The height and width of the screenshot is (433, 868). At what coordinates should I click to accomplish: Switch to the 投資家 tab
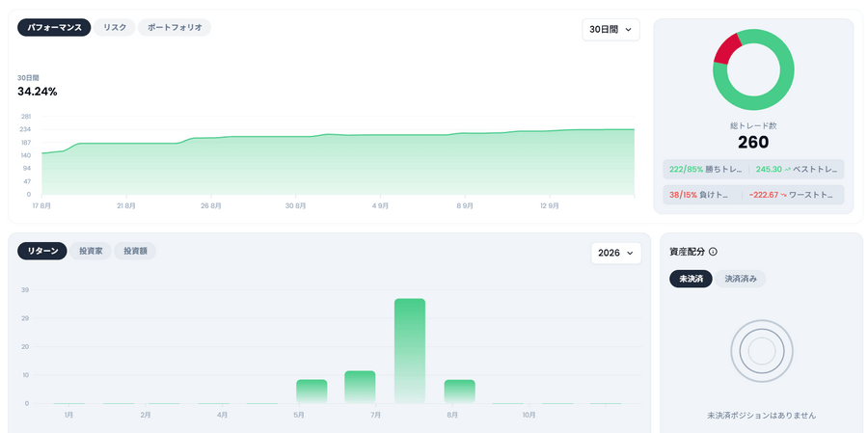pos(91,251)
